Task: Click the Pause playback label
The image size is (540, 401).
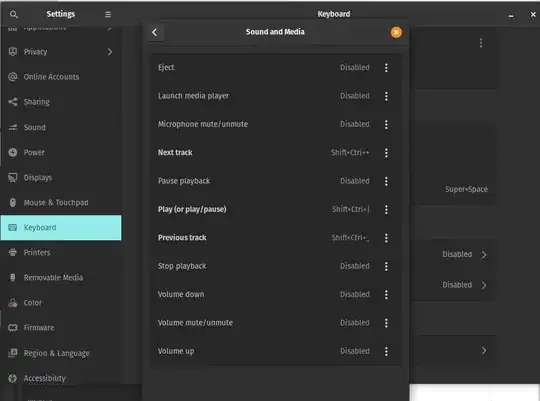Action: 184,181
